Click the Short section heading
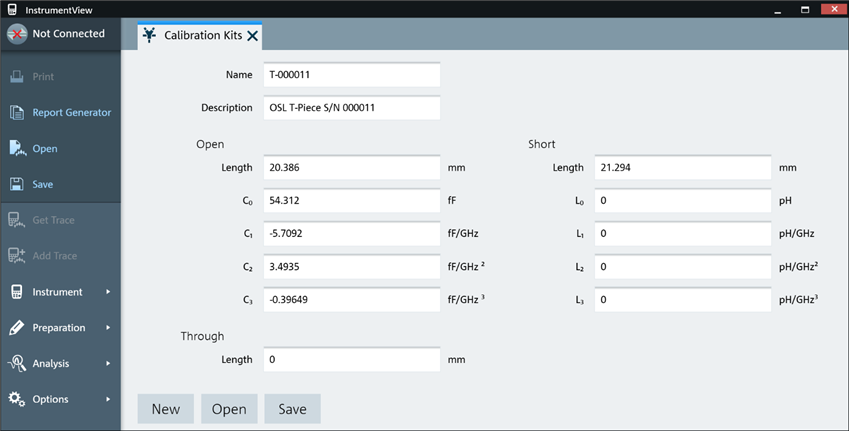 point(541,144)
